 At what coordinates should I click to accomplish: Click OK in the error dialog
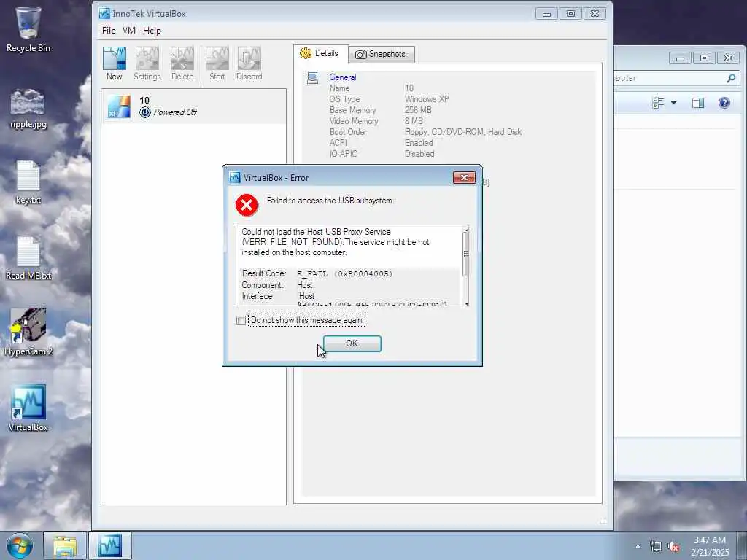coord(352,343)
